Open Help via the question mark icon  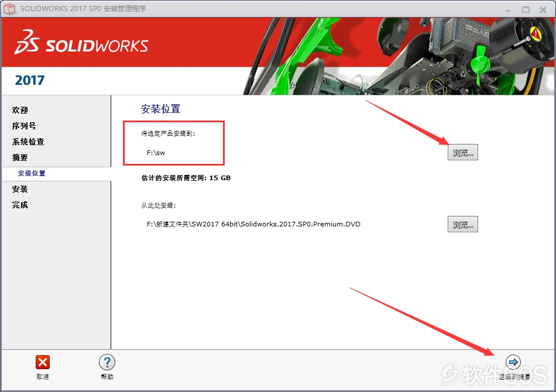click(x=107, y=362)
